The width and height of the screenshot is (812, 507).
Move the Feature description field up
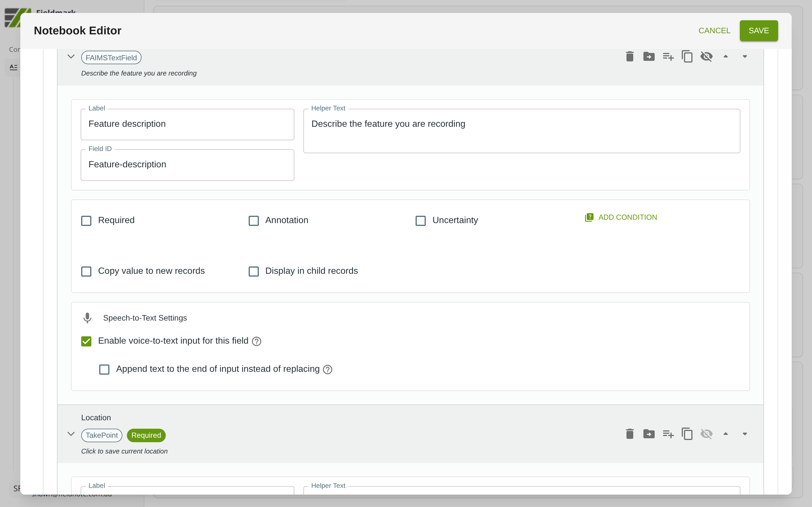725,57
